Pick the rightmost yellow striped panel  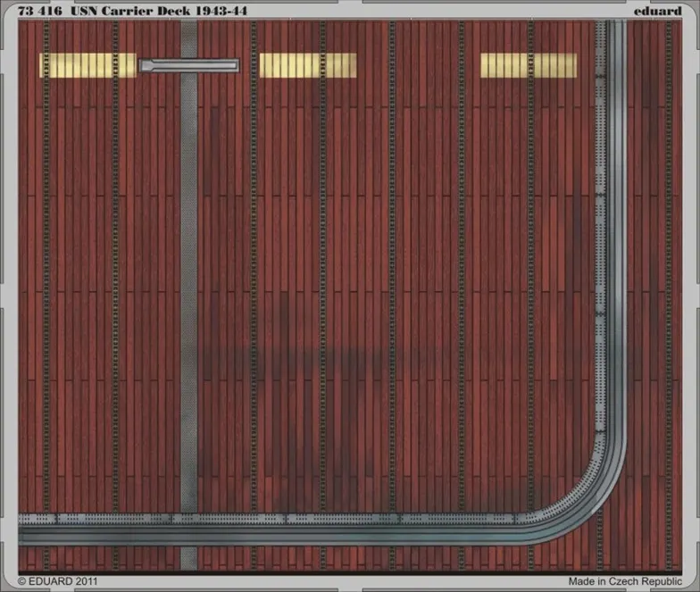point(529,65)
